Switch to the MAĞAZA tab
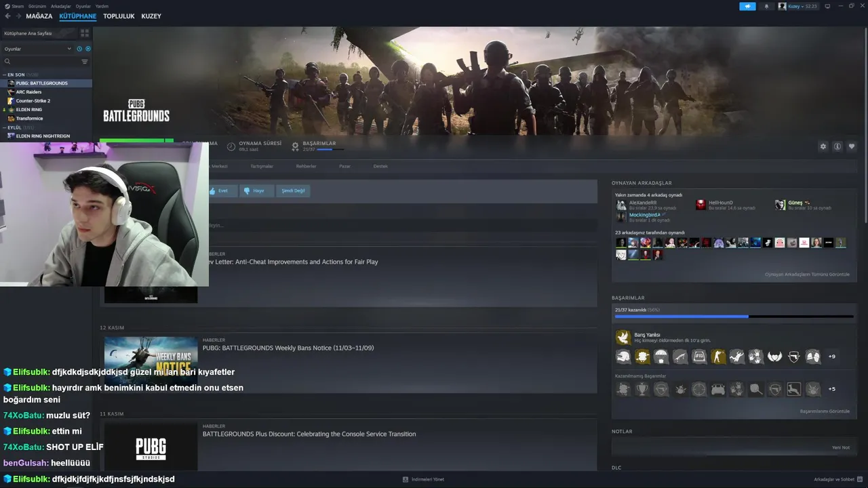 point(39,16)
